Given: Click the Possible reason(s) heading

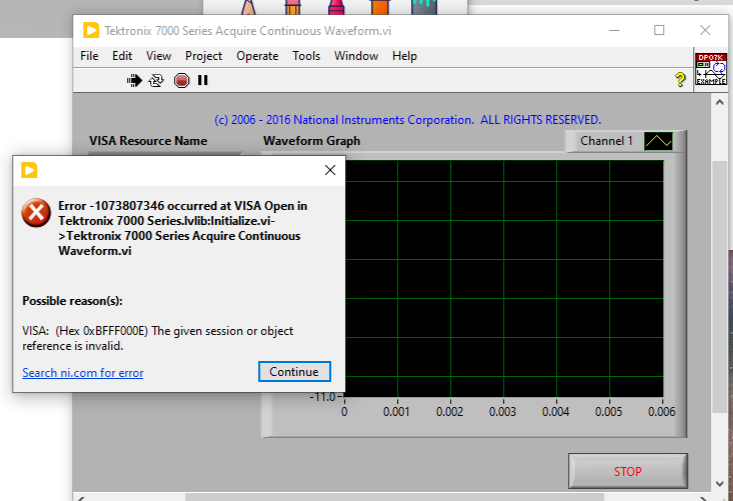Looking at the screenshot, I should pyautogui.click(x=72, y=301).
